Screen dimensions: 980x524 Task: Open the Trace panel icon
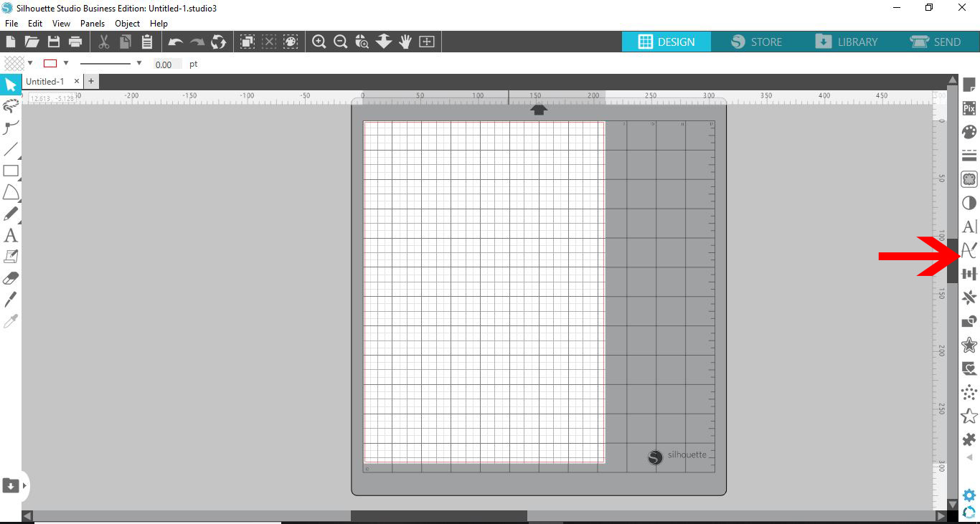pyautogui.click(x=969, y=179)
